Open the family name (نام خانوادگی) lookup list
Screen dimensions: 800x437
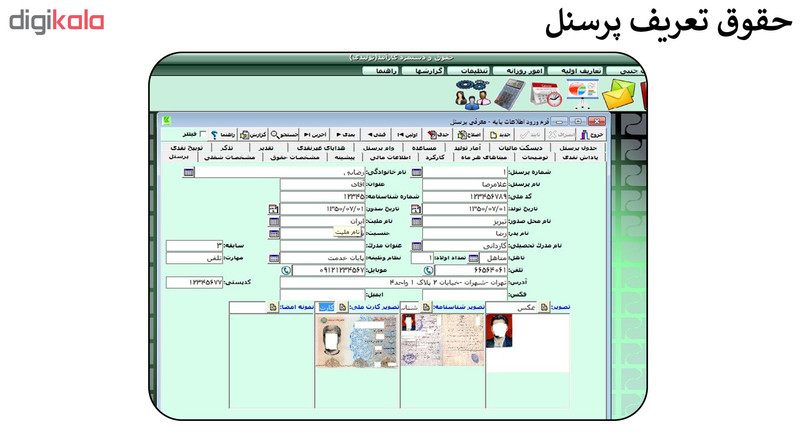pos(189,172)
